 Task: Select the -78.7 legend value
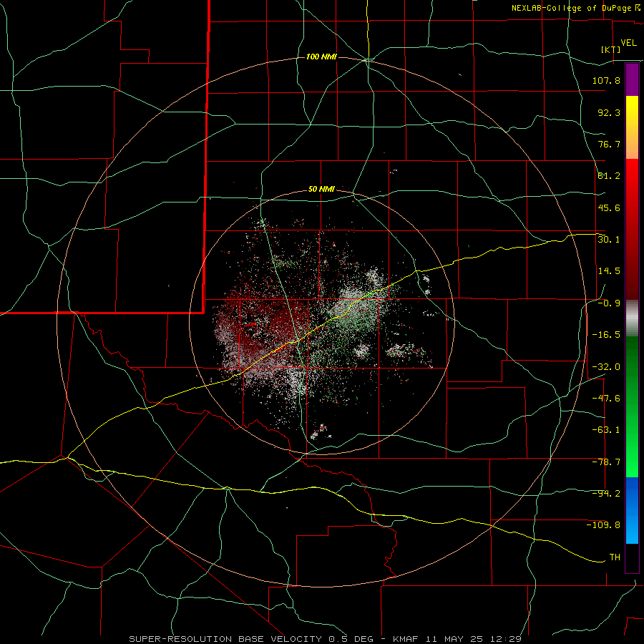click(606, 462)
